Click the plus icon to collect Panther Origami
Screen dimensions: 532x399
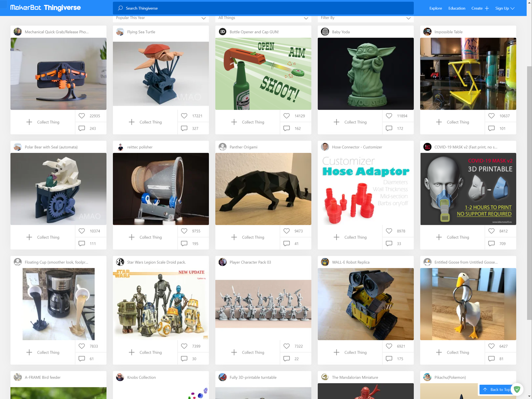coord(234,237)
